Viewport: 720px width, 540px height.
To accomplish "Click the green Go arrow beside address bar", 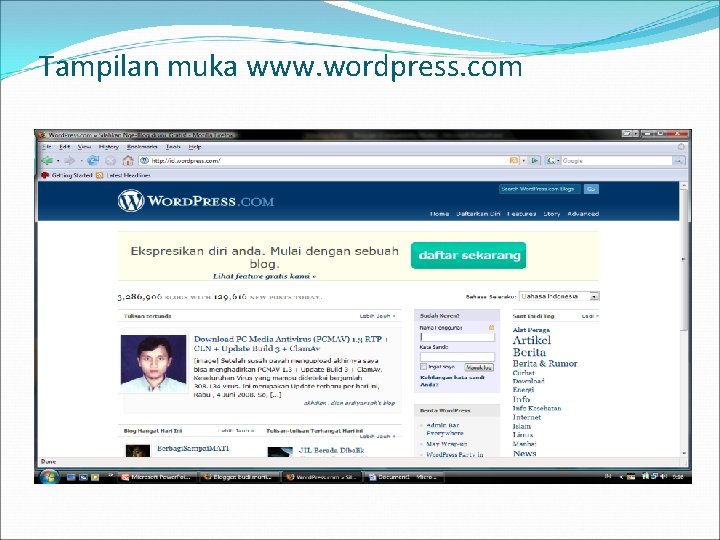I will click(x=534, y=161).
